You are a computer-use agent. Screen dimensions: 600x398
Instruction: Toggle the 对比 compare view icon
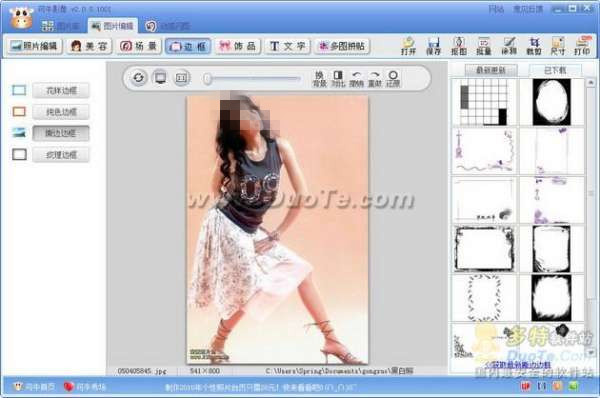coord(338,78)
